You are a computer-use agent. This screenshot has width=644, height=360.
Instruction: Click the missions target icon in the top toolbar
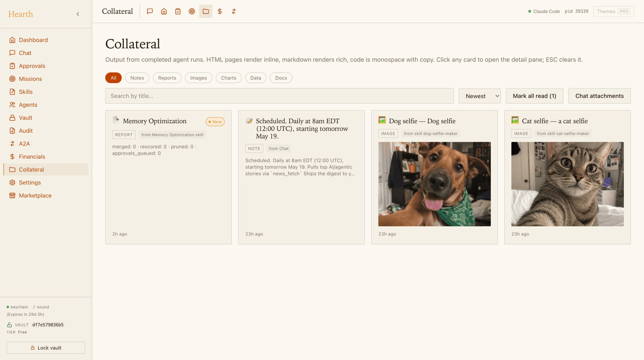(x=192, y=11)
